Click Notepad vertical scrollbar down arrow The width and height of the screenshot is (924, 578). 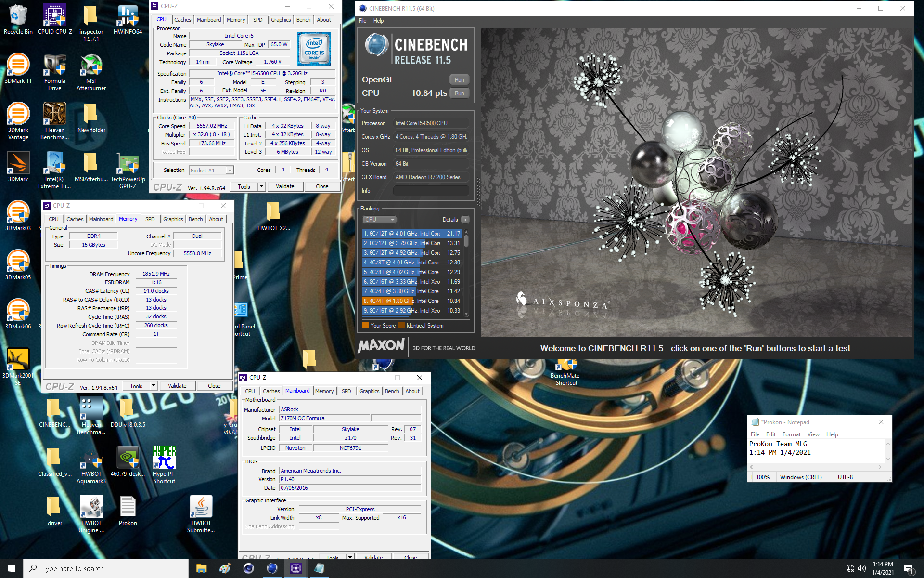point(888,459)
